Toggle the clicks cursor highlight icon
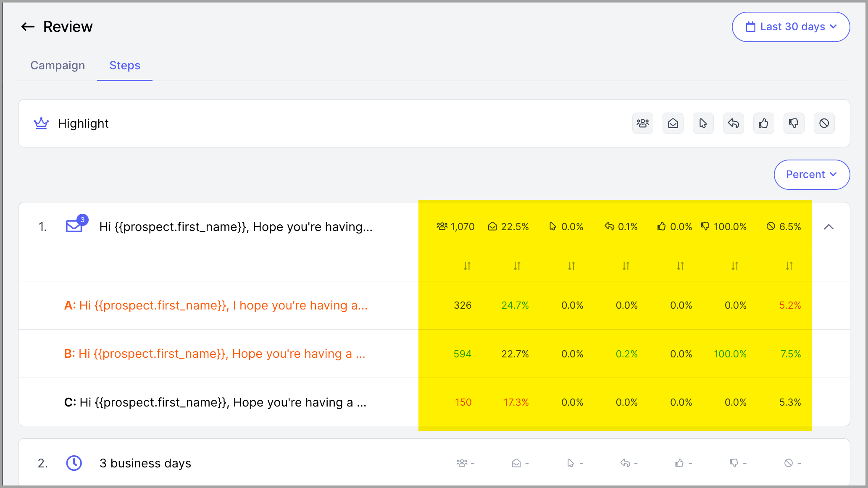 point(703,123)
